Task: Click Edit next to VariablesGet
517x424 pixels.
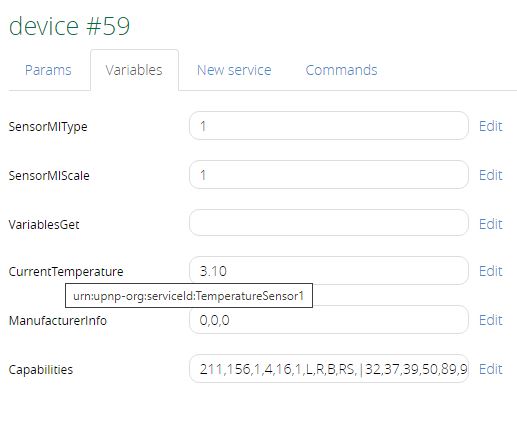Action: (x=490, y=224)
